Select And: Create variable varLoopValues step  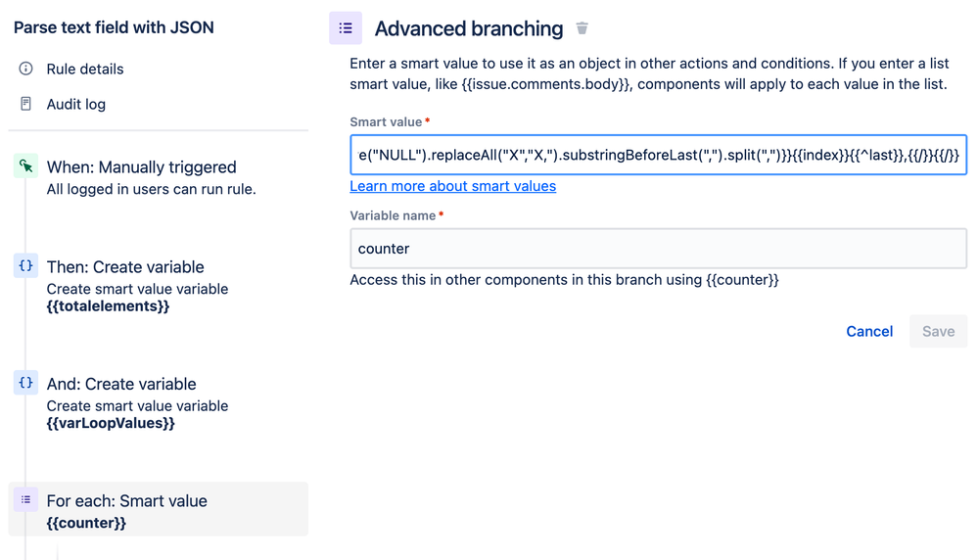pyautogui.click(x=121, y=384)
